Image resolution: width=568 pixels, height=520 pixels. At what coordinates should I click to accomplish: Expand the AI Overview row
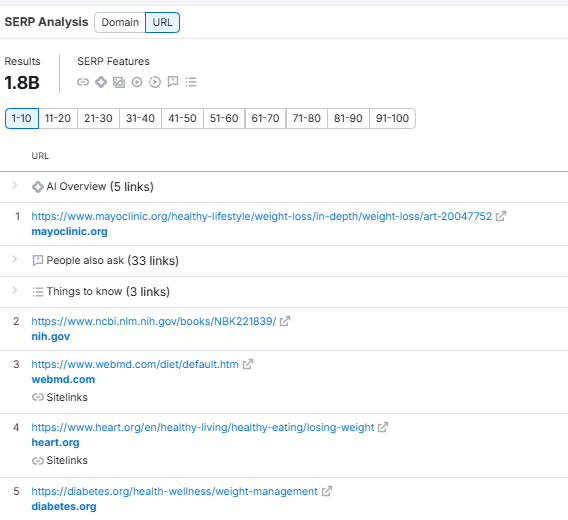(14, 186)
